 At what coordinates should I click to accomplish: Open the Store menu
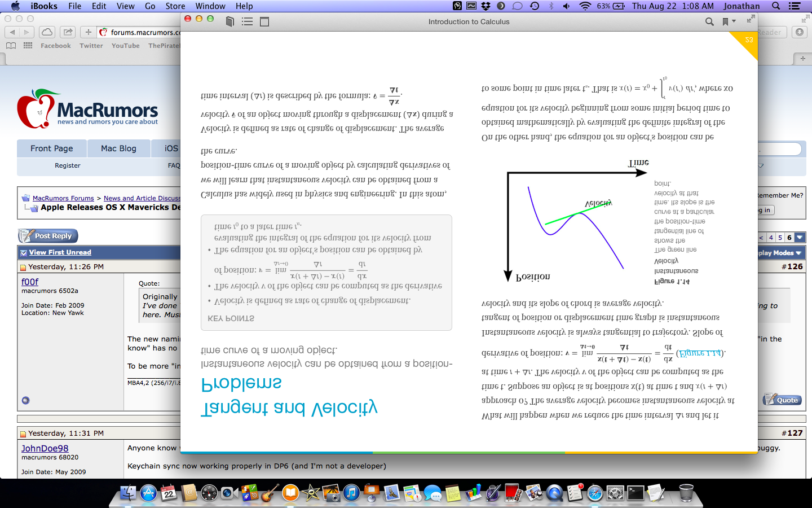[x=175, y=6]
